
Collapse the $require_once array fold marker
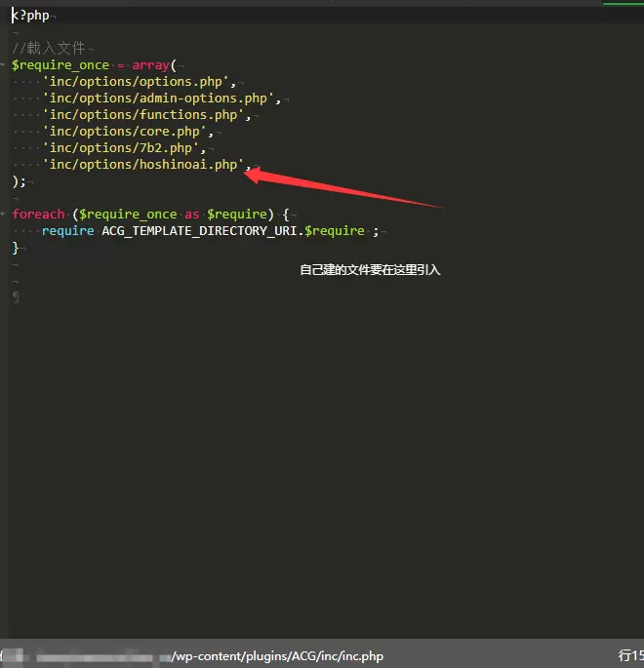click(x=3, y=64)
